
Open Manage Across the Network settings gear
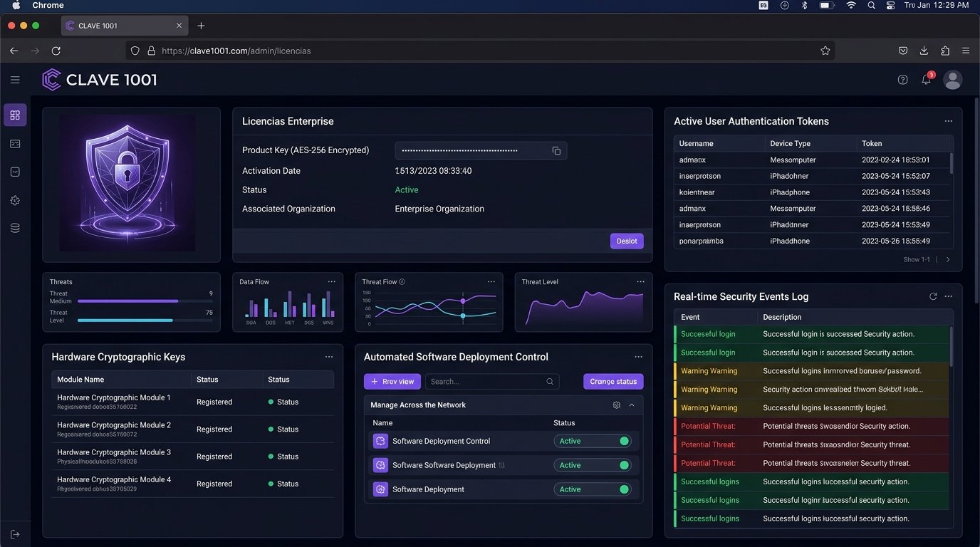click(x=617, y=405)
